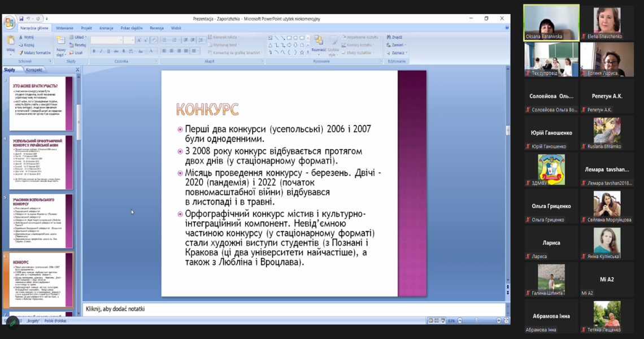Align text left in Akapit group
This screenshot has width=644, height=339.
(164, 50)
